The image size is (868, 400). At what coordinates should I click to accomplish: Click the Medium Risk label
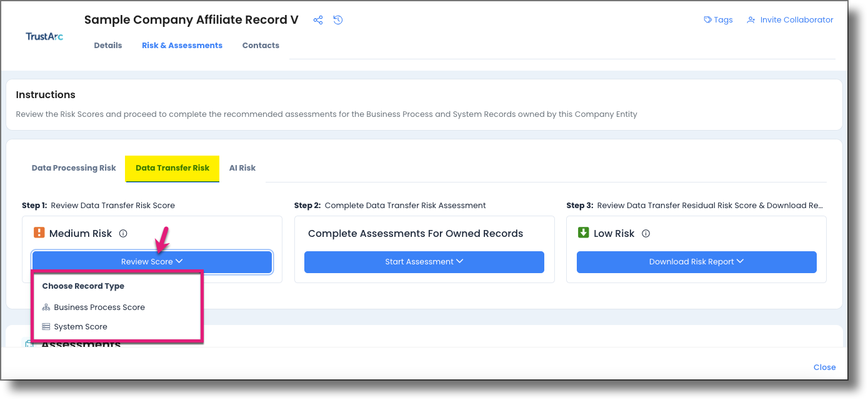81,234
